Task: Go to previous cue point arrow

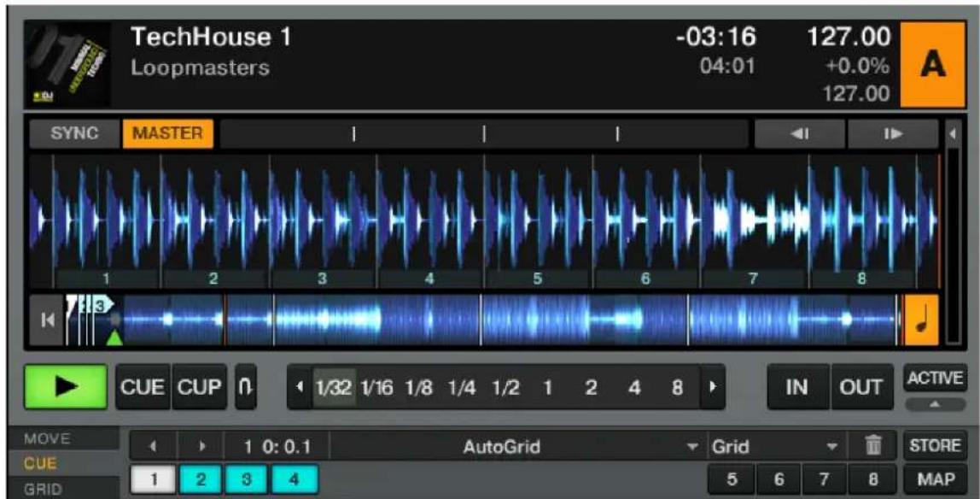Action: pos(153,447)
